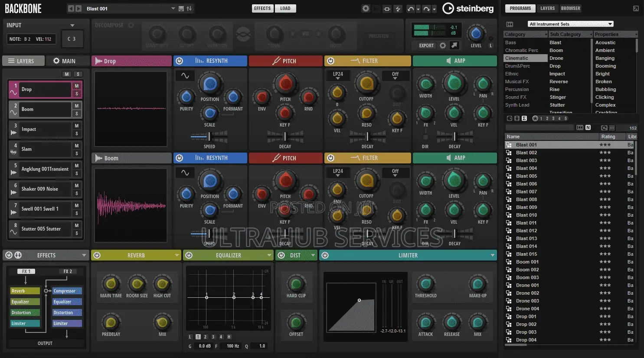Save the Blast 001 program with the disk icon
The image size is (644, 358).
(x=181, y=9)
